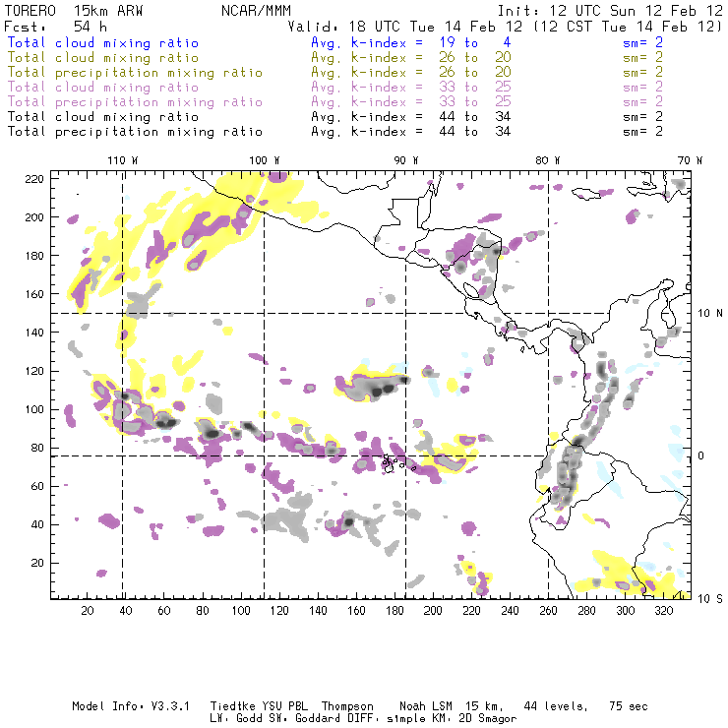This screenshot has width=728, height=728.
Task: Click the 'Noah LSM' label
Action: [426, 706]
